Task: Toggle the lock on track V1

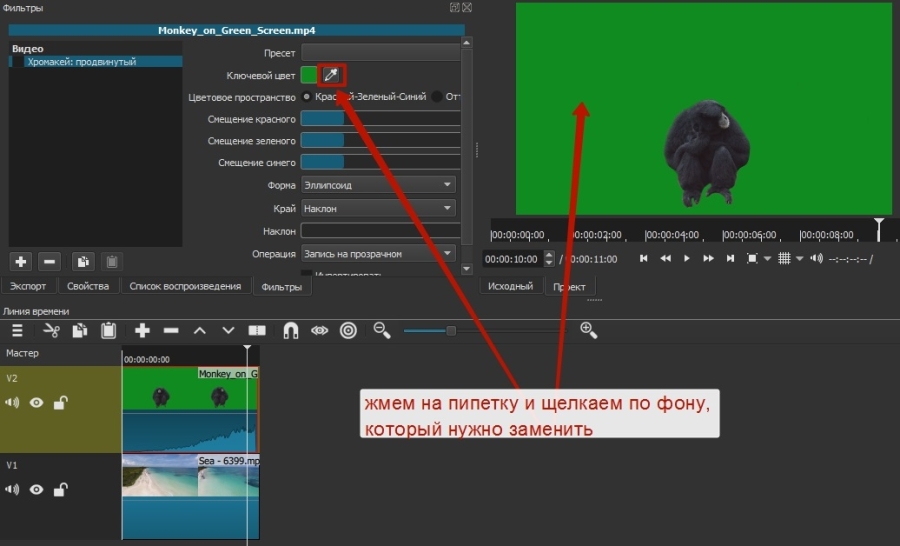Action: coord(61,490)
